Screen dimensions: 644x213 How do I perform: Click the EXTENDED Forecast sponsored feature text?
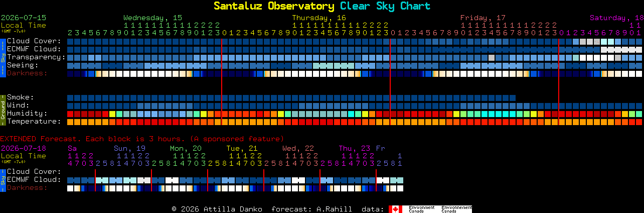click(x=142, y=139)
